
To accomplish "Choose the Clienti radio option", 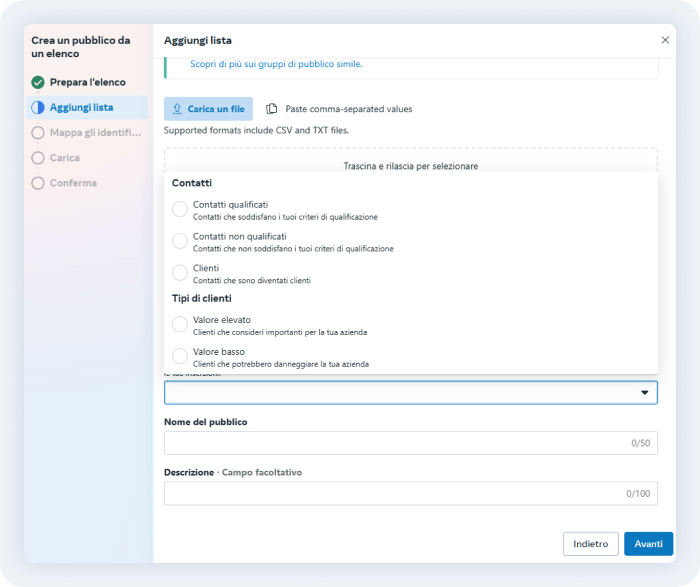I will point(180,273).
